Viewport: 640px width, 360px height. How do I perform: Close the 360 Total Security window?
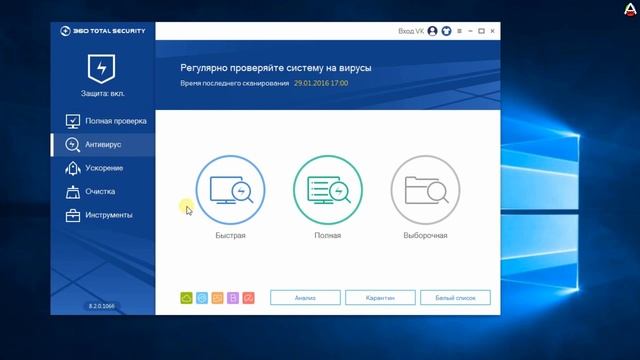click(493, 31)
